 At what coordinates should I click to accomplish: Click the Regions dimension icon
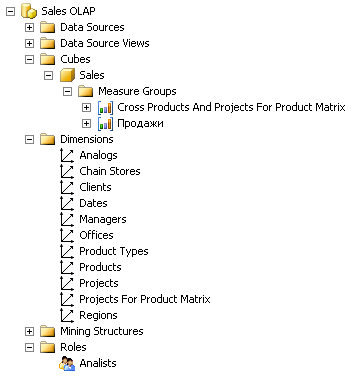67,316
